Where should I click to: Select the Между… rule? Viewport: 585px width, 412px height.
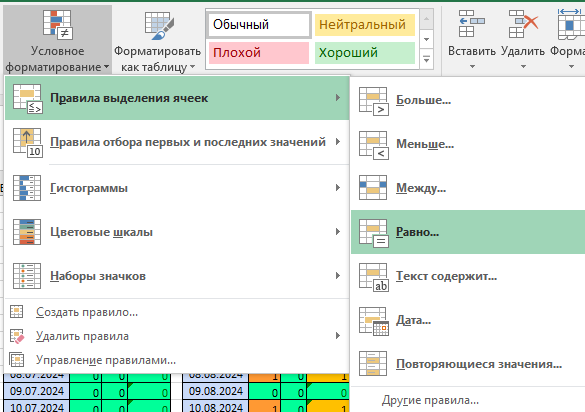pos(468,188)
